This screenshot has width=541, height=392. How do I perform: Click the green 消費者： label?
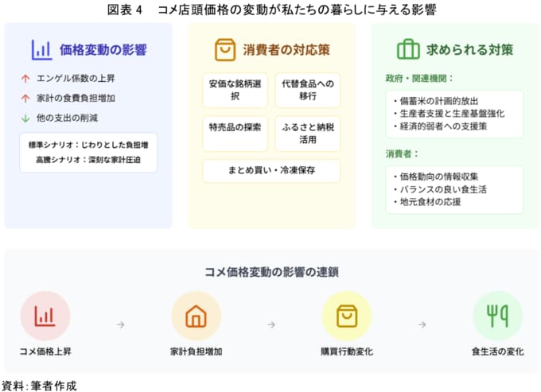pos(402,153)
